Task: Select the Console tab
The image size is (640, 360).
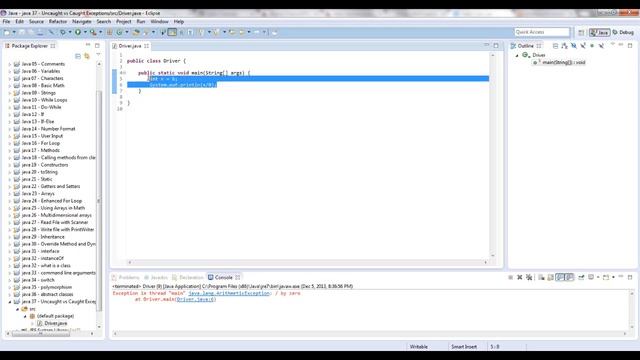Action: click(224, 278)
